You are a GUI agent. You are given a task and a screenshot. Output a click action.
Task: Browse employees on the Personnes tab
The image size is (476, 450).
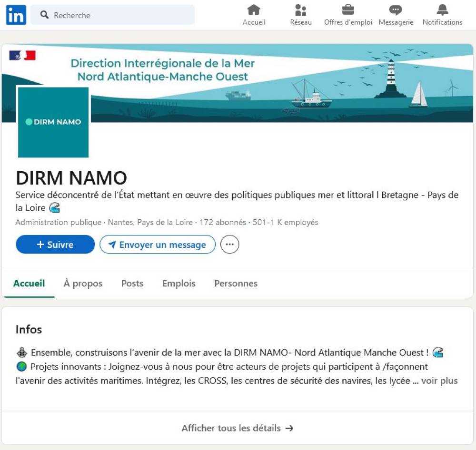click(x=236, y=283)
